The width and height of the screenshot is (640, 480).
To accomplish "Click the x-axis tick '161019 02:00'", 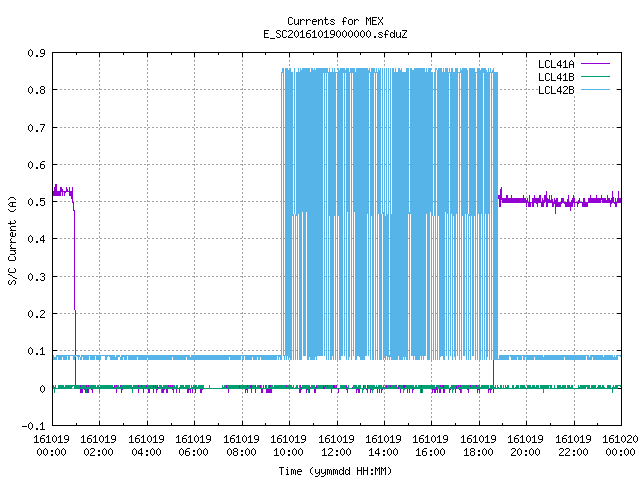I will tap(98, 446).
